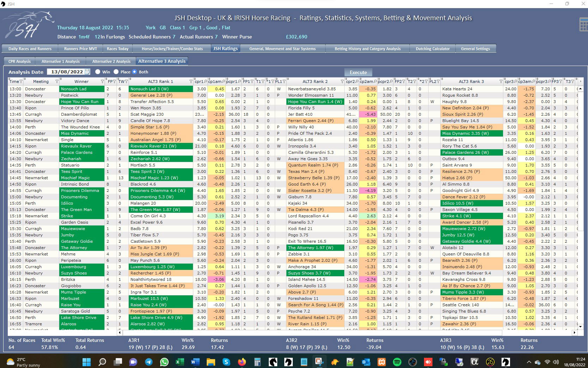Open the ALT3 Rank 1 column filter
This screenshot has height=368, width=588.
(x=191, y=82)
